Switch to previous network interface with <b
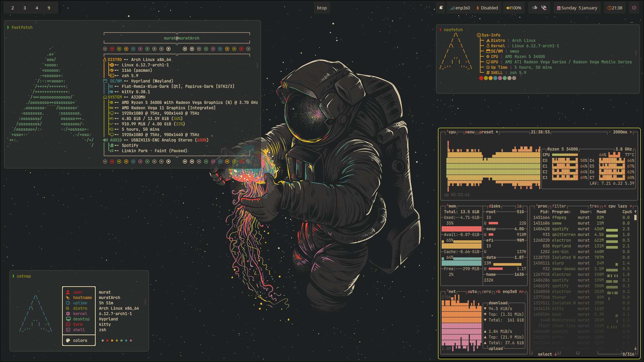This screenshot has height=362, width=644. click(x=498, y=292)
